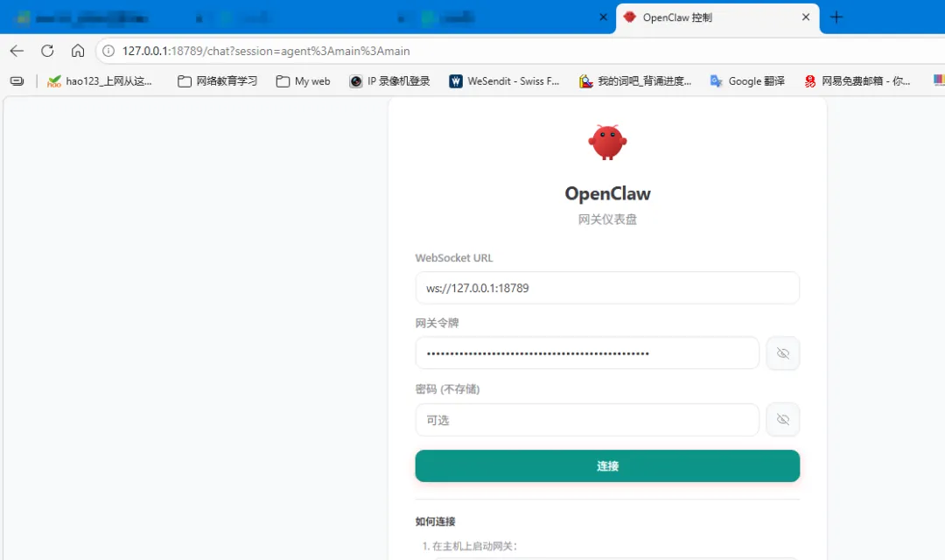Open the 网易免费邮箱 bookmark
Image resolution: width=945 pixels, height=560 pixels.
pyautogui.click(x=857, y=81)
